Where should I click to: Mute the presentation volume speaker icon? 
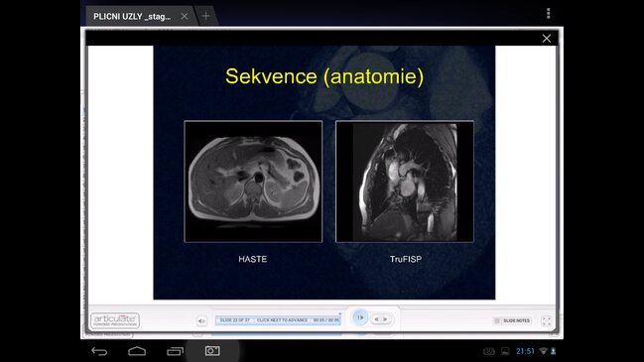[201, 321]
